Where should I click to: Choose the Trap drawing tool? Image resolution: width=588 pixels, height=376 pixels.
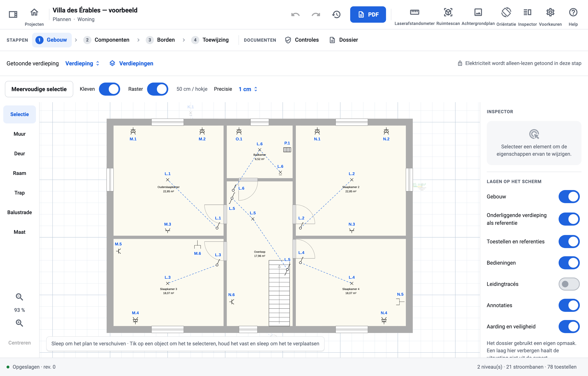20,193
